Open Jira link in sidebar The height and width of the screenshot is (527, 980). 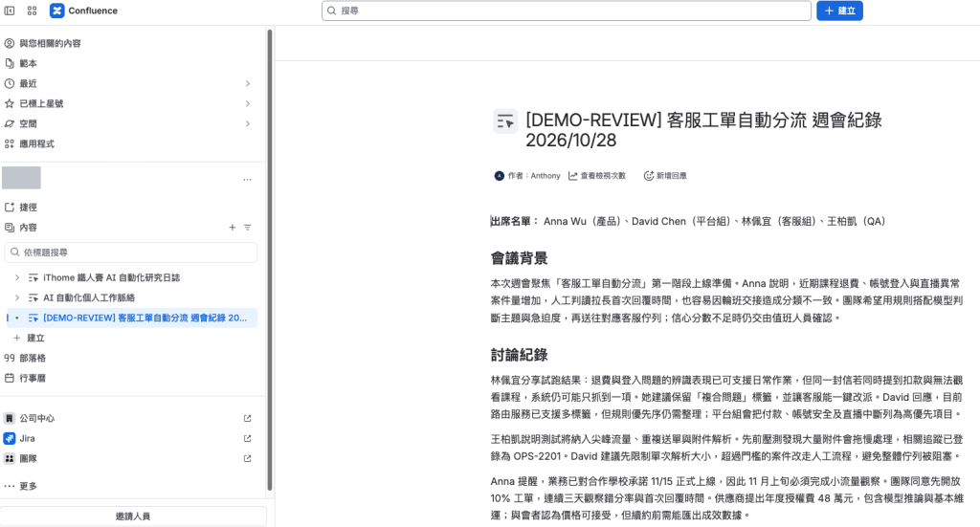pyautogui.click(x=27, y=438)
